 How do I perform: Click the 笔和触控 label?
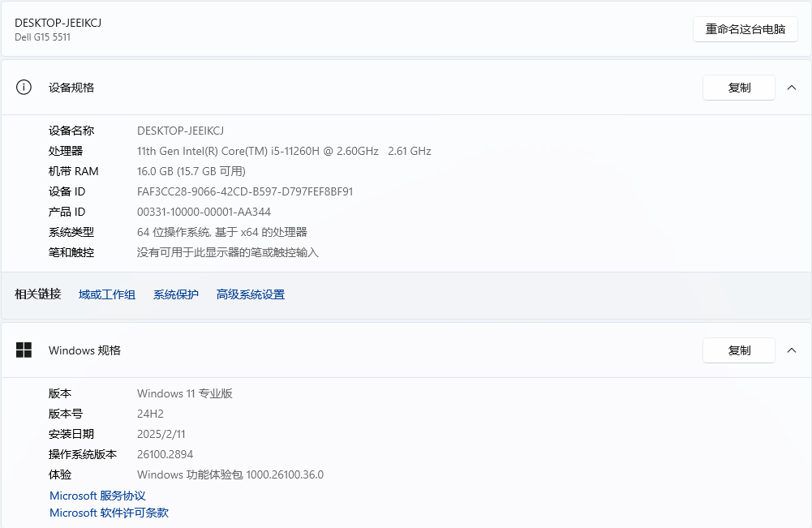pyautogui.click(x=71, y=252)
